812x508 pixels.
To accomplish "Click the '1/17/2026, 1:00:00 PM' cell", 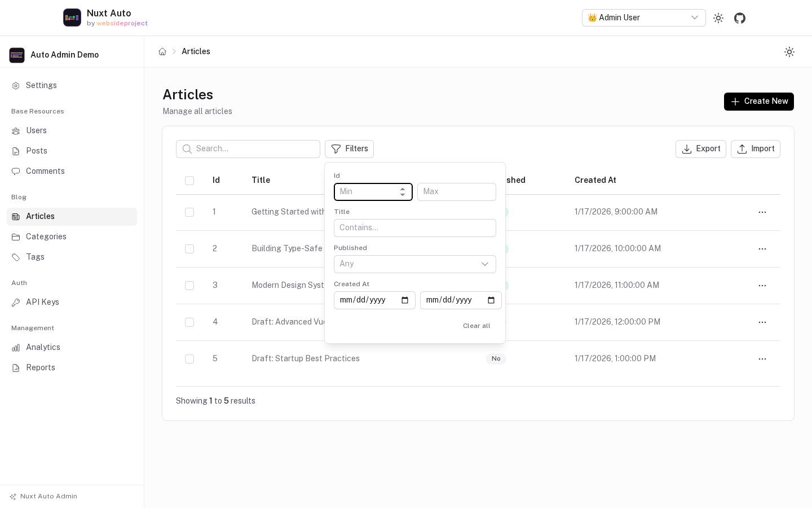I will click(615, 358).
